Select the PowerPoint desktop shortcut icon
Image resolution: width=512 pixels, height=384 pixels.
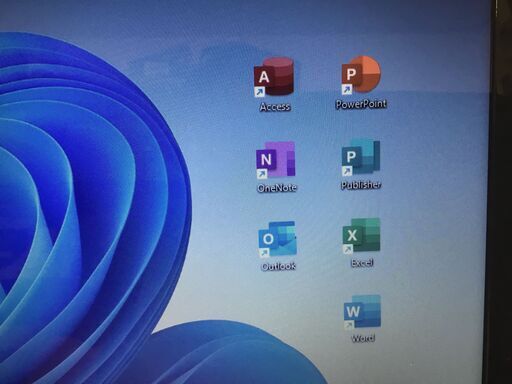pyautogui.click(x=361, y=75)
